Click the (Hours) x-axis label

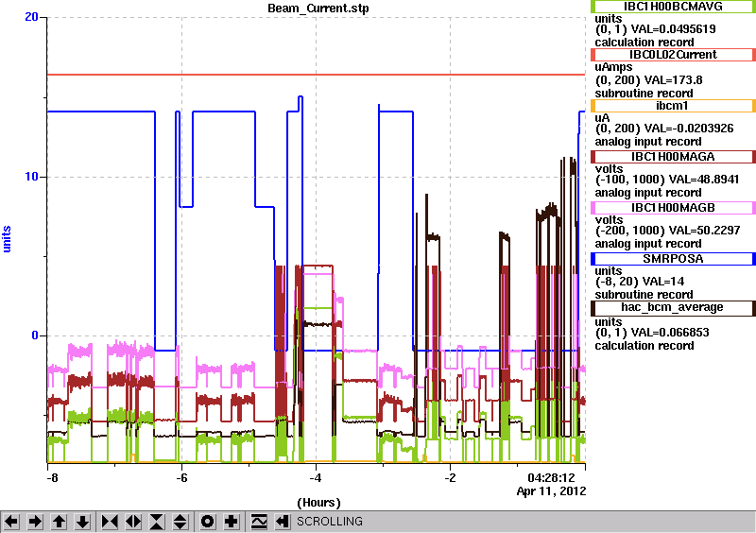click(318, 503)
